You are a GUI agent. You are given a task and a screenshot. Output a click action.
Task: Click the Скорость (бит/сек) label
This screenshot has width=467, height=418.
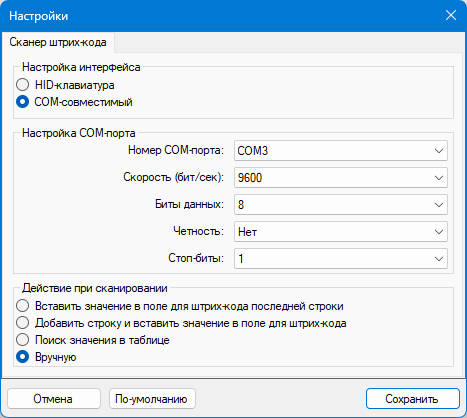point(173,177)
